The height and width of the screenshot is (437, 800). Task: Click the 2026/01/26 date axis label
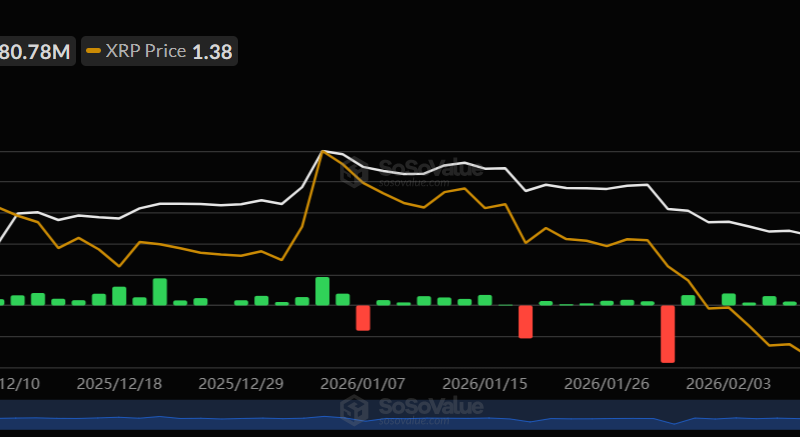[607, 383]
